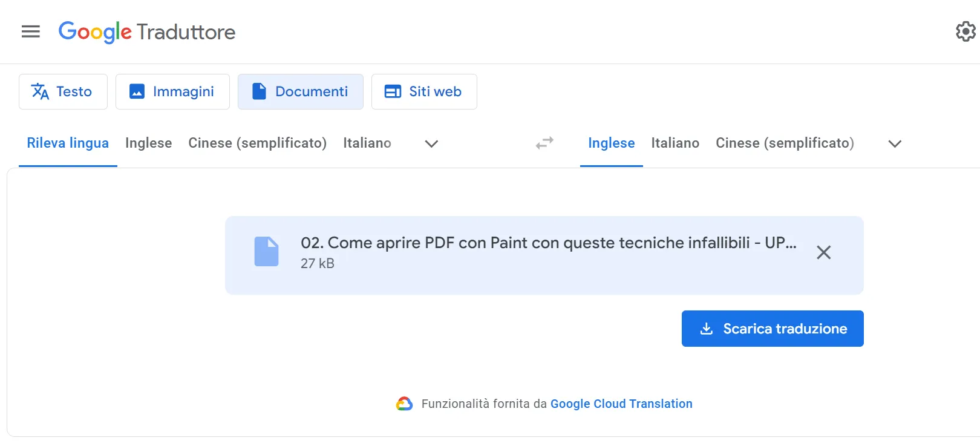Select Cinese (semplificato) as target language
This screenshot has width=980, height=446.
tap(785, 143)
